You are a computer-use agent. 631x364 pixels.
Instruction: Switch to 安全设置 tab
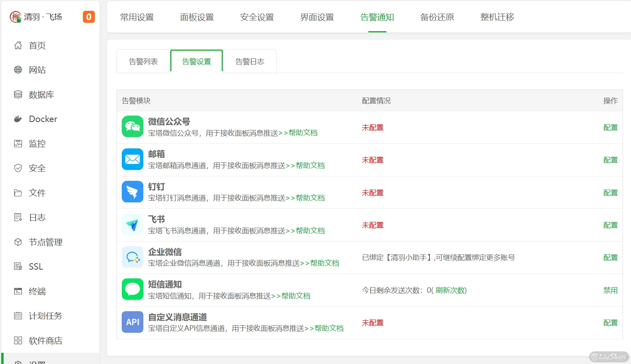[257, 17]
